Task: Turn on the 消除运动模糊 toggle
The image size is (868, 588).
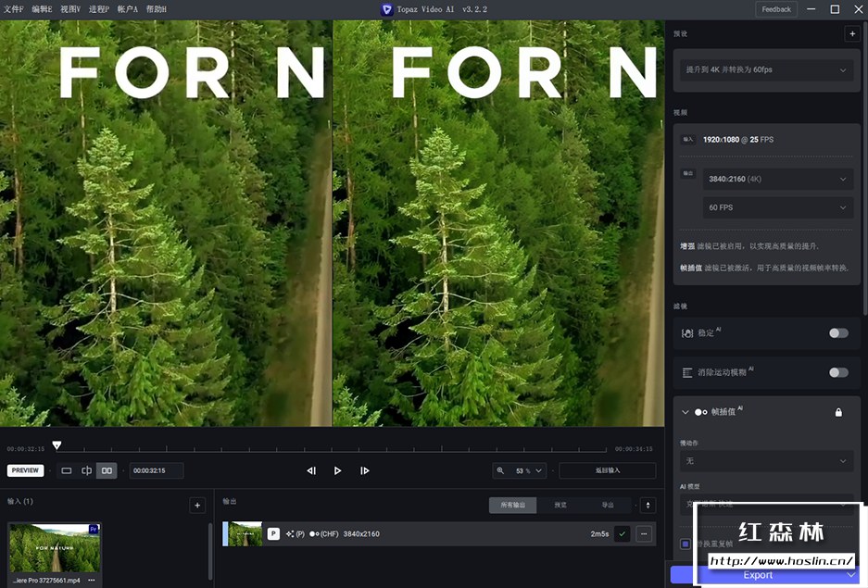Action: click(837, 372)
